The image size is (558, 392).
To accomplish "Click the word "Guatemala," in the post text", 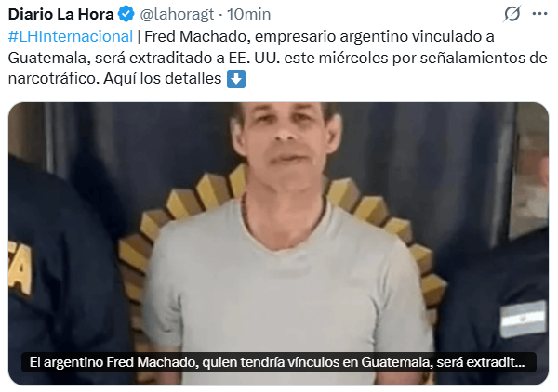I will pos(49,58).
